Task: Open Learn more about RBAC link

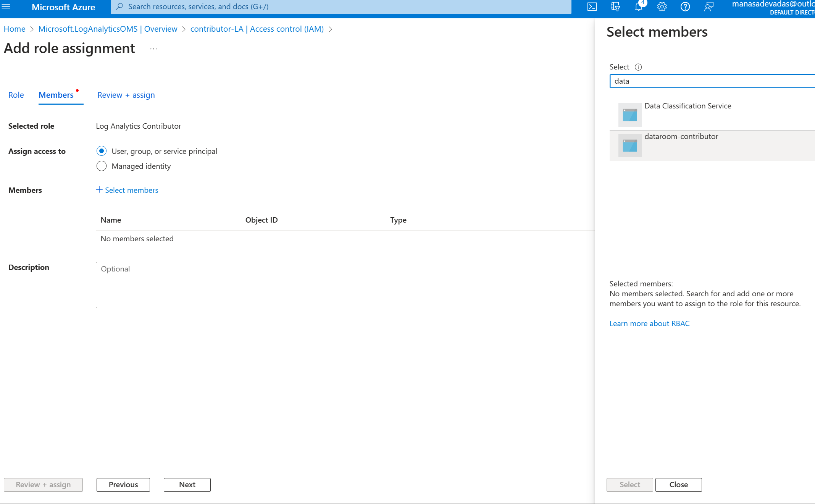Action: 649,323
